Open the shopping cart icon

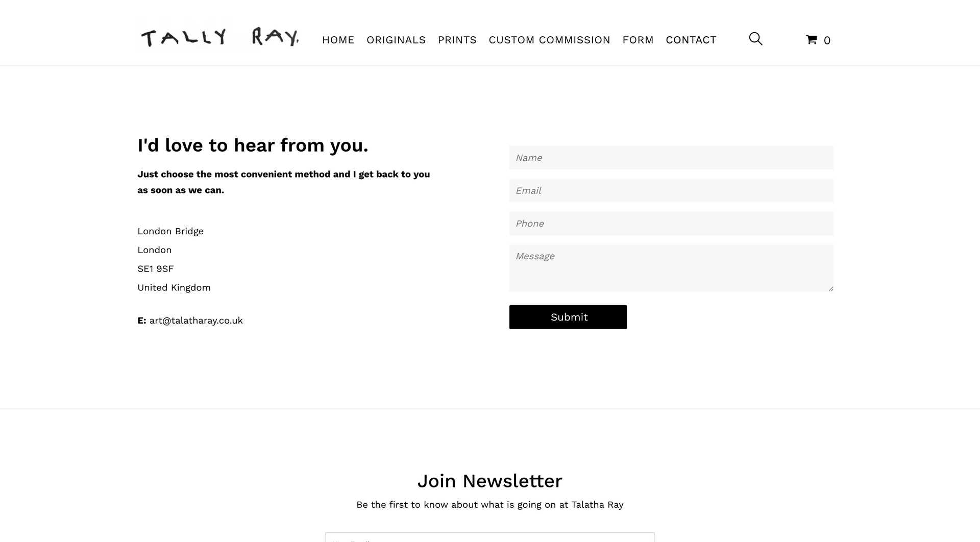click(x=811, y=39)
